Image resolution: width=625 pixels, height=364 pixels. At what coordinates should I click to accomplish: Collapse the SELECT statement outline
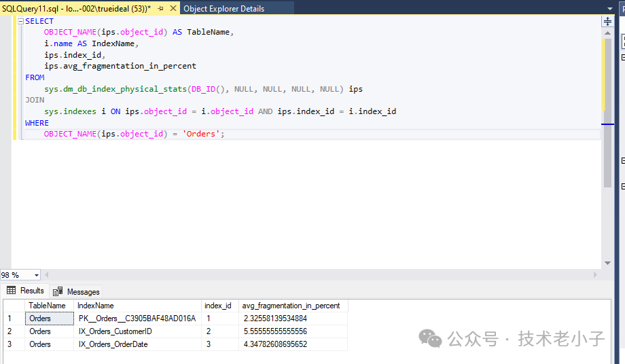[x=21, y=22]
